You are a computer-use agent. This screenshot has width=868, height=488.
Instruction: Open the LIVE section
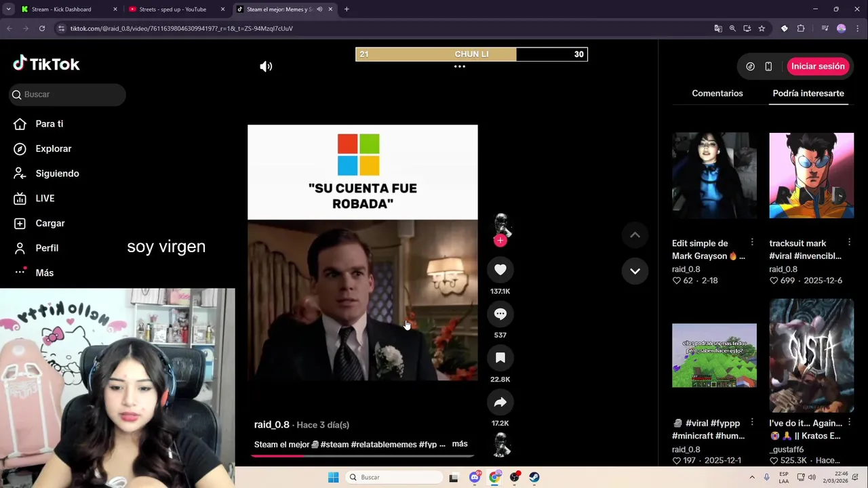[45, 198]
